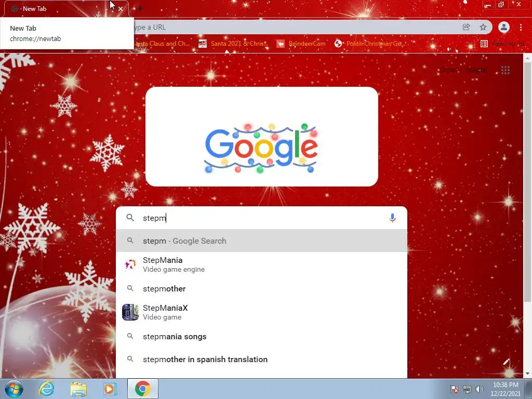Click the ReindeerCam bookmark favicon

(280, 44)
